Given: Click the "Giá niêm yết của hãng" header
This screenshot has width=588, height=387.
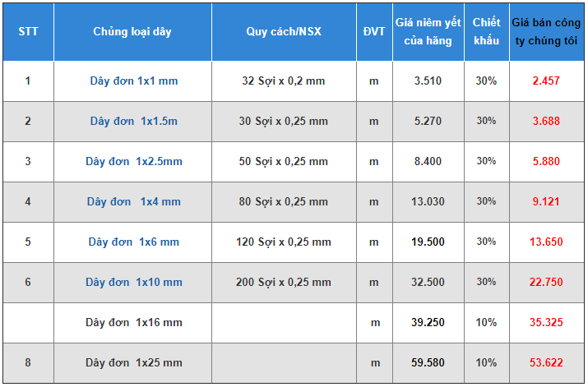Looking at the screenshot, I should [x=428, y=32].
